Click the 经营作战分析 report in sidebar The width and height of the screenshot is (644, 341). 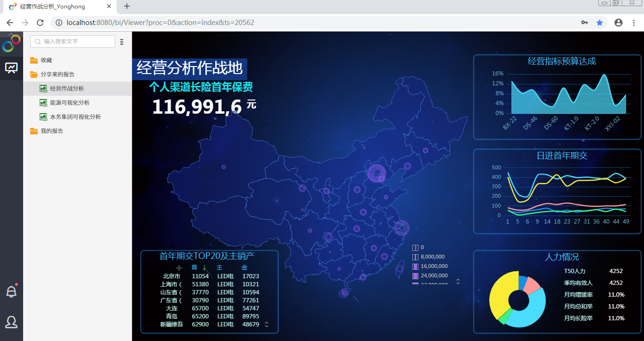[x=67, y=89]
